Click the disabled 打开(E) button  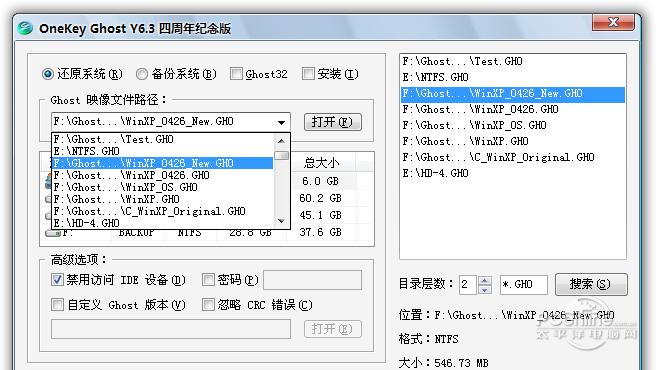(x=333, y=329)
